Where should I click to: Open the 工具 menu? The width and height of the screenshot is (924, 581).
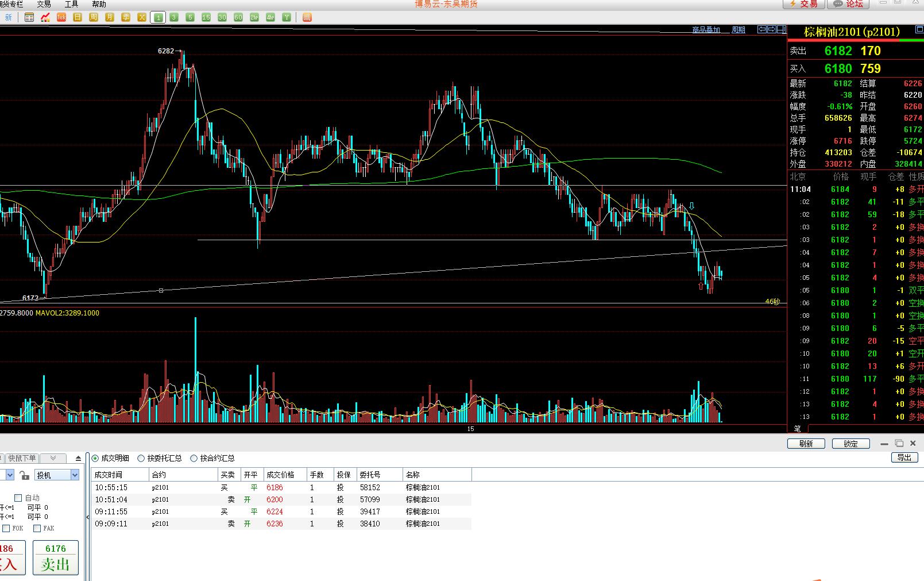click(71, 4)
